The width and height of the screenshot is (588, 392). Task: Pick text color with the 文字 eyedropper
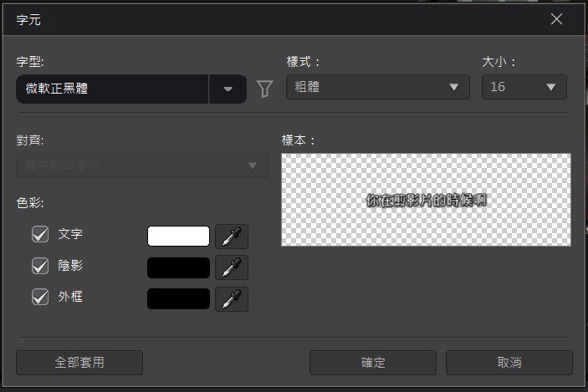(x=232, y=237)
